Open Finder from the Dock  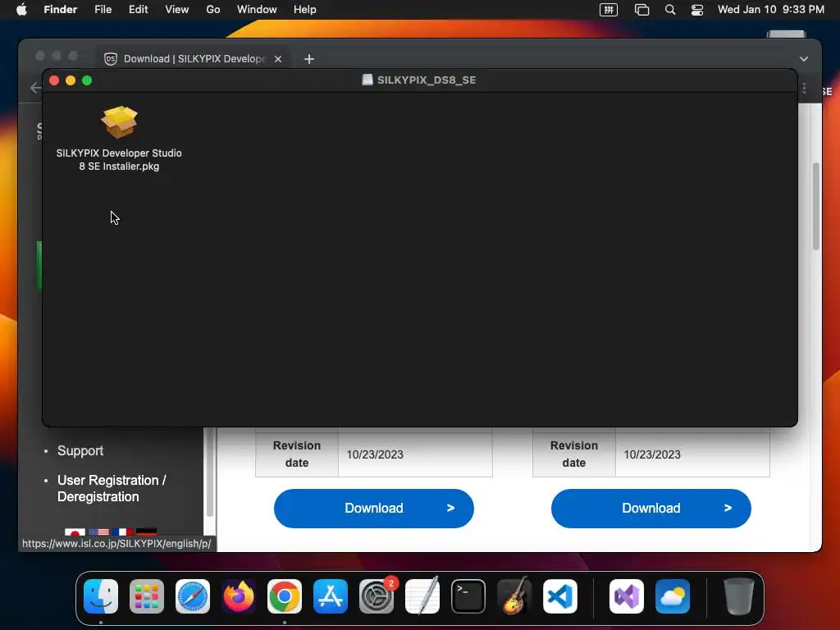(101, 596)
